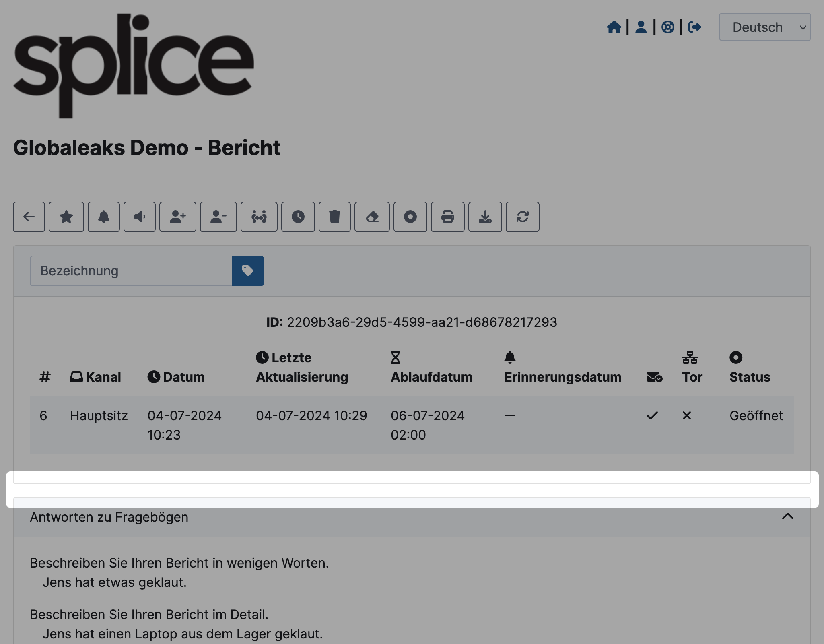Click the user profile icon in toolbar
Viewport: 824px width, 644px height.
pos(640,27)
